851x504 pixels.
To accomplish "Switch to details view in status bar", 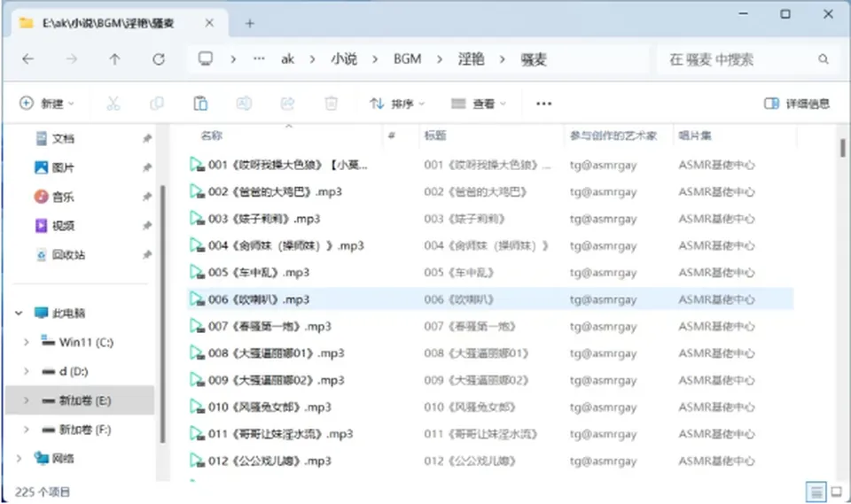I will 816,492.
